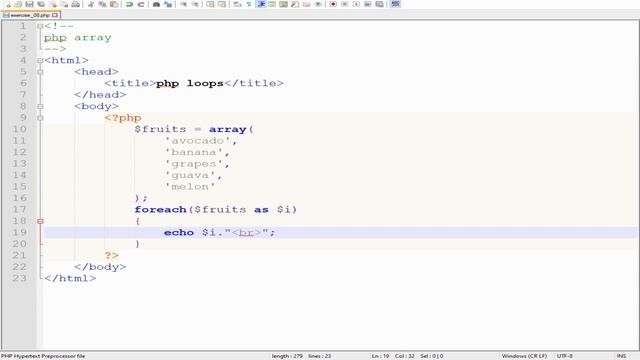The width and height of the screenshot is (640, 360).
Task: Open the user defined language icon
Action: click(x=272, y=4)
